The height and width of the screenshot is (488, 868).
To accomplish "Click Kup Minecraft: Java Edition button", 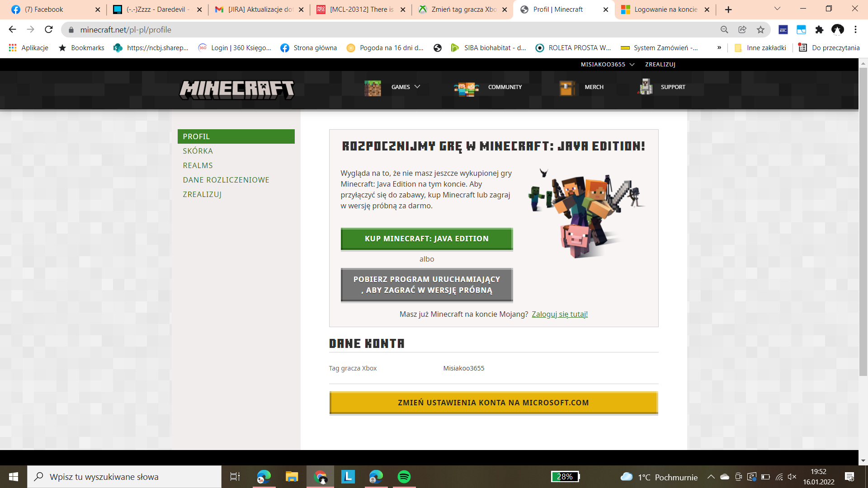I will point(426,239).
